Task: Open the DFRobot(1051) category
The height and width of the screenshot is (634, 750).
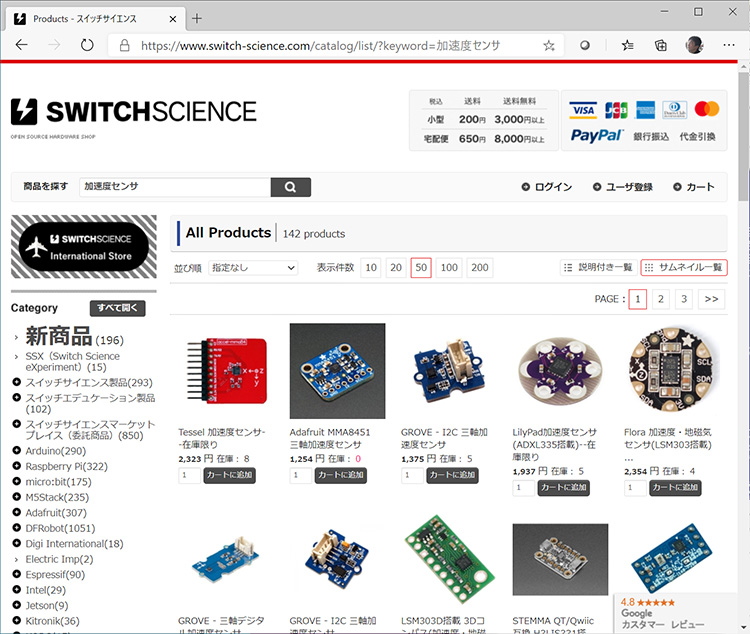Action: (60, 528)
